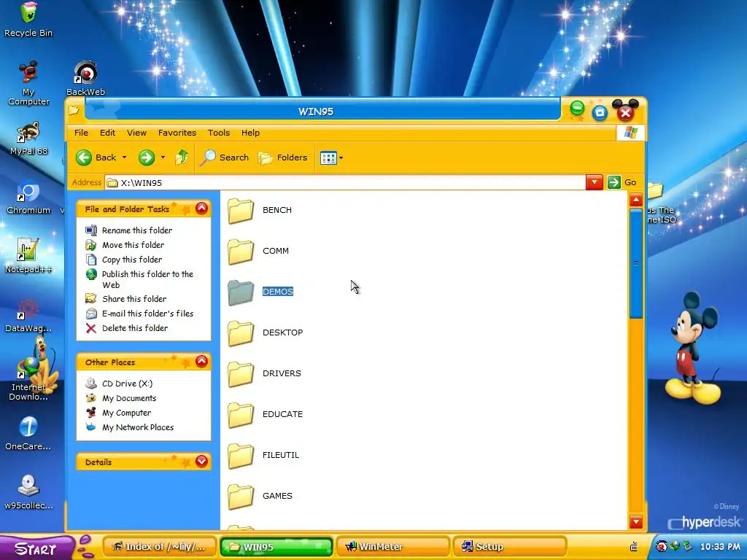This screenshot has width=747, height=560.
Task: Click the Go button
Action: (x=622, y=182)
